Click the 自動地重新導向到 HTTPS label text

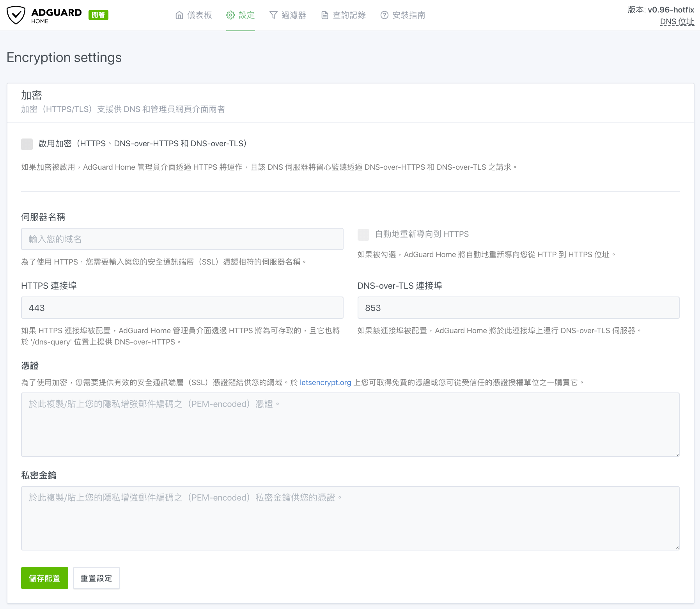[x=422, y=234]
